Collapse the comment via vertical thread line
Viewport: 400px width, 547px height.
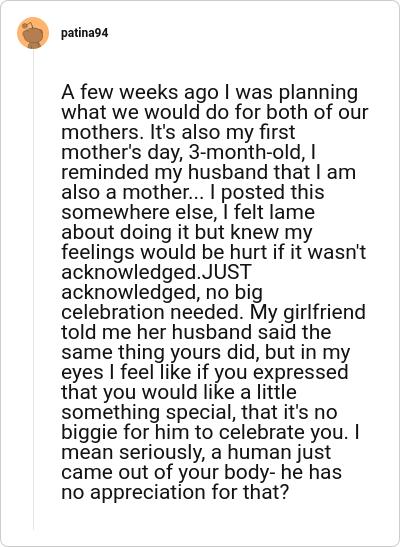[x=33, y=290]
